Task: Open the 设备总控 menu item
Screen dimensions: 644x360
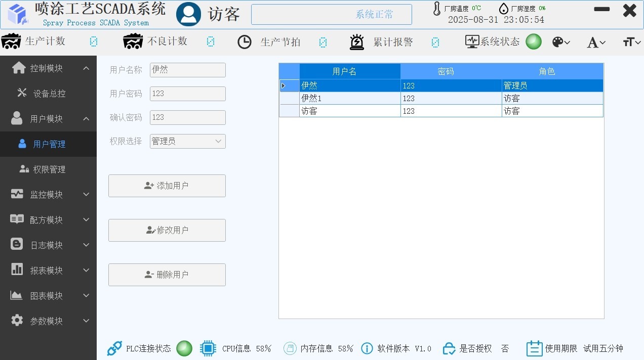Action: [x=48, y=94]
